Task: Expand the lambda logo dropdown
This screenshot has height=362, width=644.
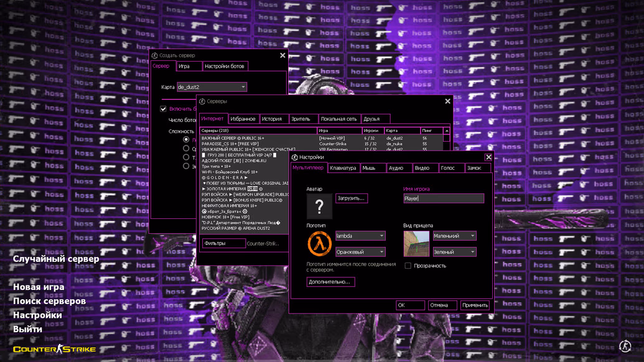Action: click(x=360, y=236)
